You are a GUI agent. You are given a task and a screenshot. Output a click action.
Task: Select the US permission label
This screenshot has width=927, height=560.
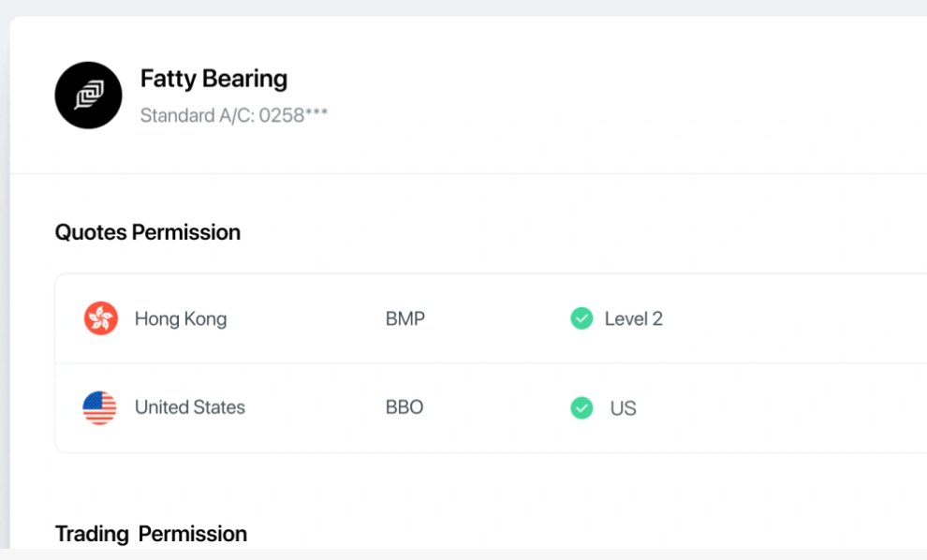coord(623,408)
